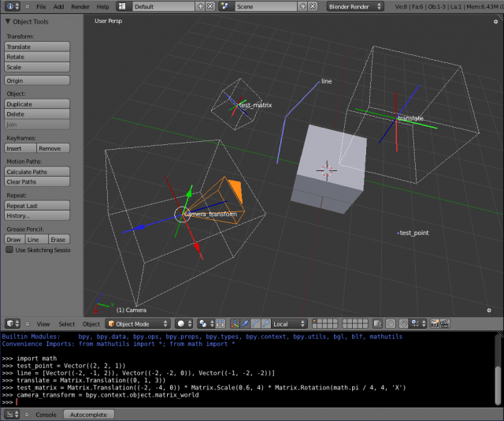Screen dimensions: 504x421
Task: Click Calculate Paths
Action: tap(37, 172)
